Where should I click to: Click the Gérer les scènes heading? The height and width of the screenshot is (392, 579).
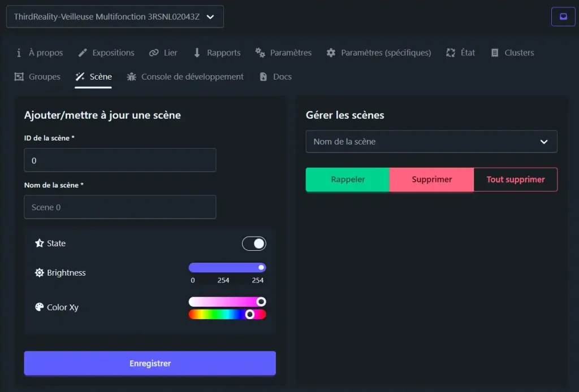[x=345, y=115]
